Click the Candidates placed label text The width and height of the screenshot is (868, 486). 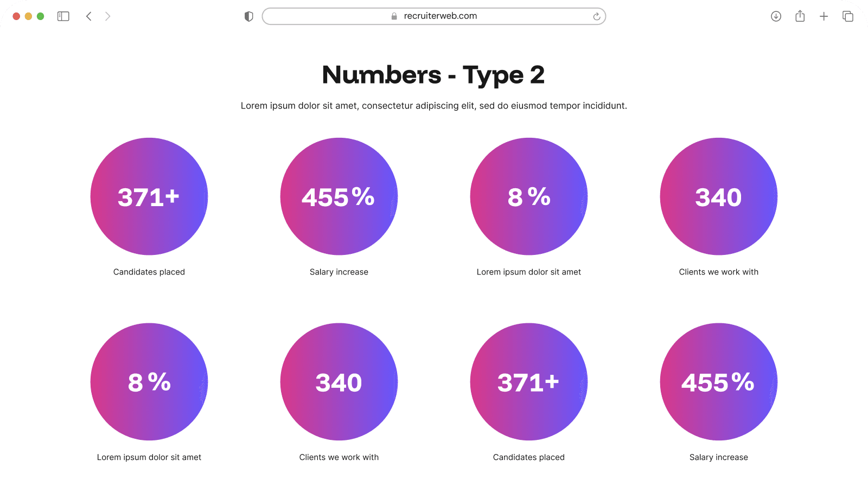tap(149, 272)
